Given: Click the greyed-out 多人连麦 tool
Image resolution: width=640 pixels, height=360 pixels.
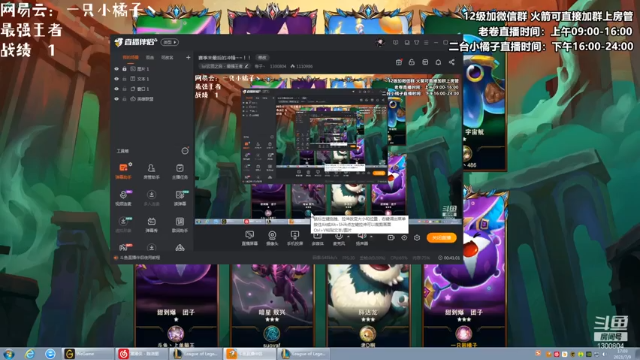Looking at the screenshot, I should point(151,198).
